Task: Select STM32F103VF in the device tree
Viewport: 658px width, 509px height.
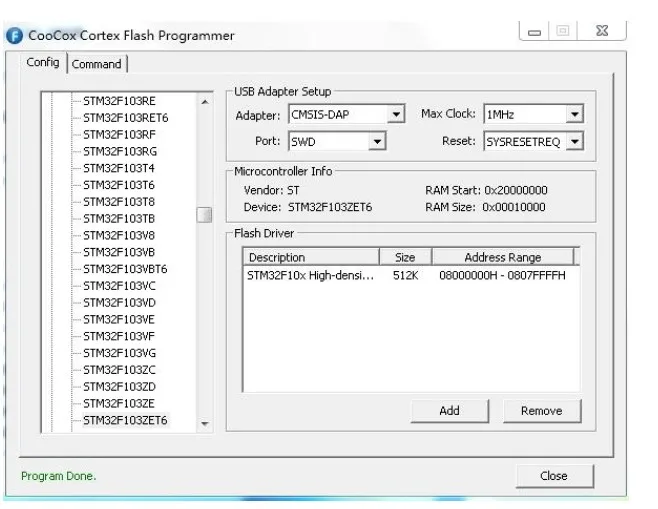Action: pyautogui.click(x=119, y=336)
